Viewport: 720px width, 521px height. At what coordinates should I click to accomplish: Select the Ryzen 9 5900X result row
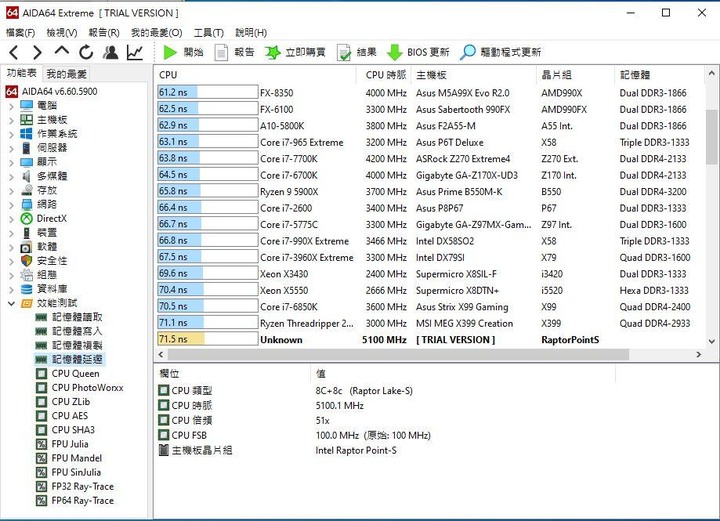(x=429, y=191)
